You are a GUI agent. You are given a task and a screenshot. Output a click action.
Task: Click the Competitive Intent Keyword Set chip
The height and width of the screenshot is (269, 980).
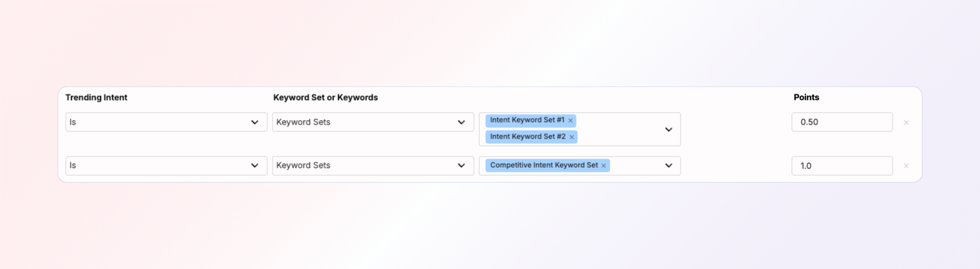pyautogui.click(x=544, y=165)
